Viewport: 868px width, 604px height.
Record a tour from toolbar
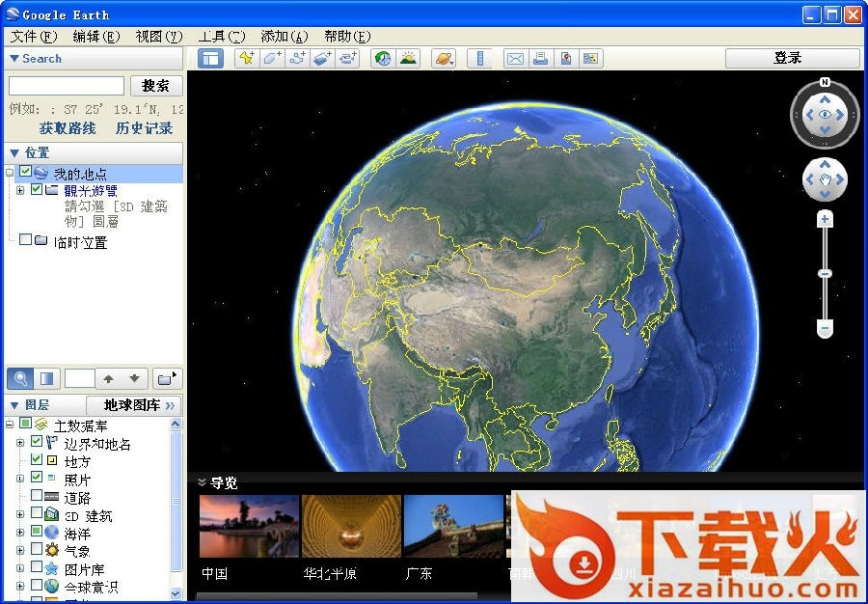(x=348, y=58)
